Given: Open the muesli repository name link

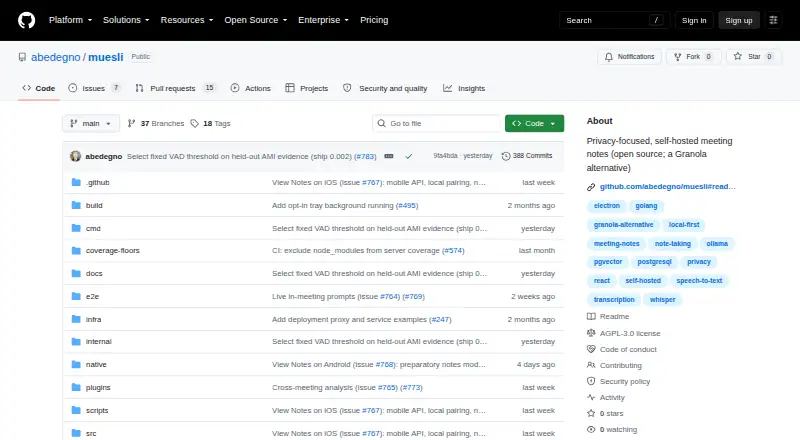Looking at the screenshot, I should click(x=106, y=57).
